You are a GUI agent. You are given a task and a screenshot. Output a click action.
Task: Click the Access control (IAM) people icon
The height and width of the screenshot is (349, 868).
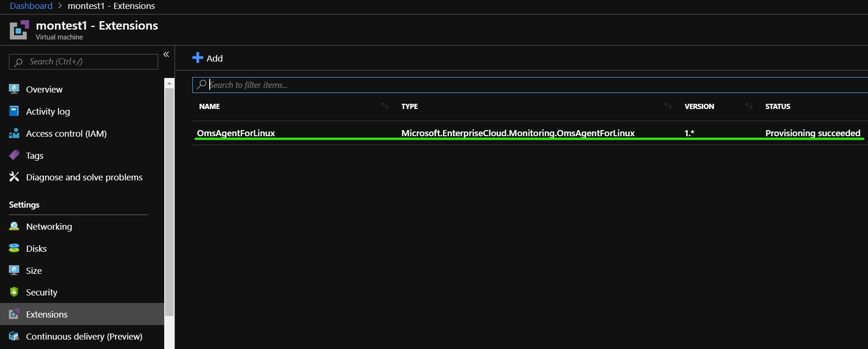coord(14,133)
